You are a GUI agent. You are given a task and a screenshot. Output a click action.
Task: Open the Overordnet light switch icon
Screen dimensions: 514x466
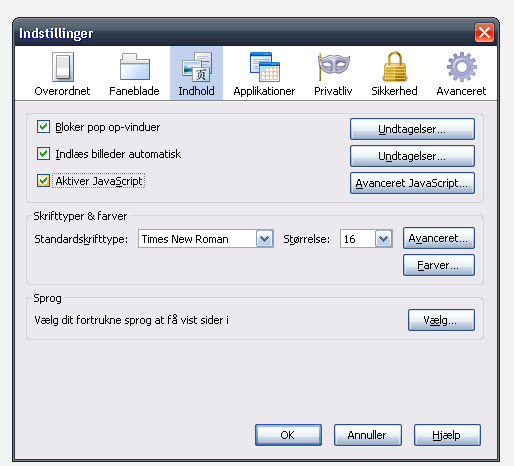63,67
